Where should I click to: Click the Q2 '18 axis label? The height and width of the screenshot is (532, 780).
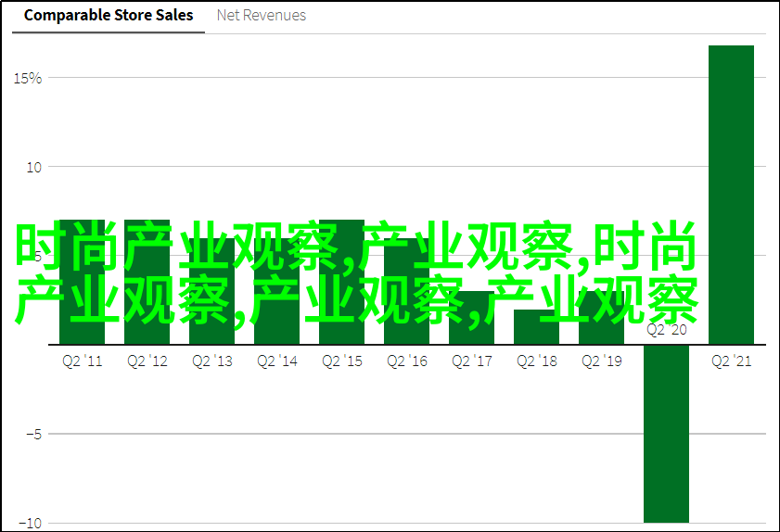pos(537,361)
